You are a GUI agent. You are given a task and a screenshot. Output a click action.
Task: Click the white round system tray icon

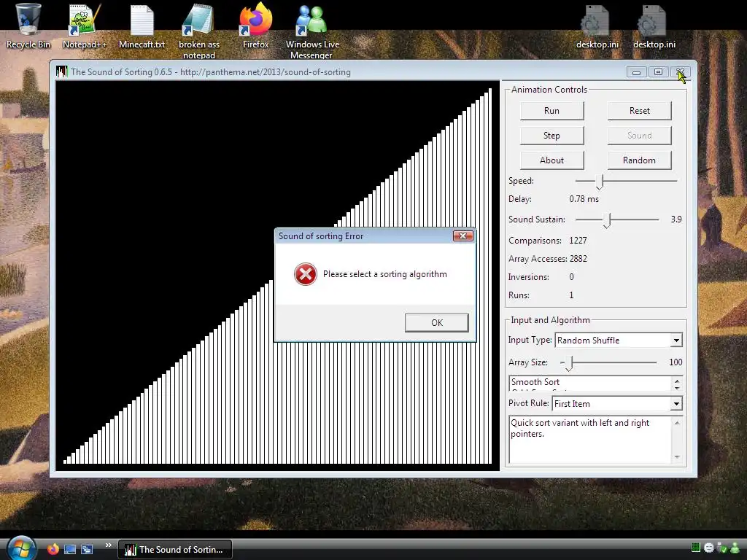pyautogui.click(x=708, y=548)
